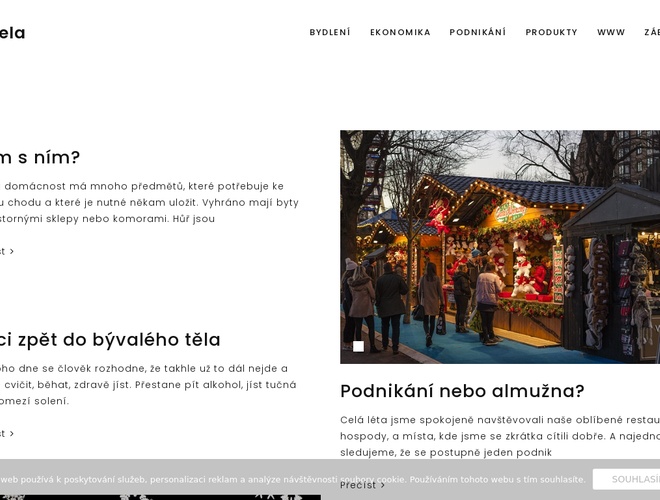Open the PRODUKTY category
The height and width of the screenshot is (500, 660).
click(551, 32)
